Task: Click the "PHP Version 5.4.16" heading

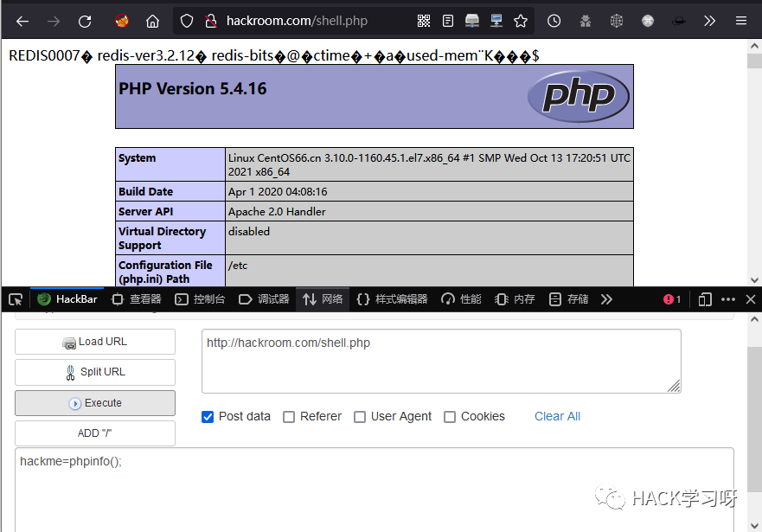Action: 193,88
